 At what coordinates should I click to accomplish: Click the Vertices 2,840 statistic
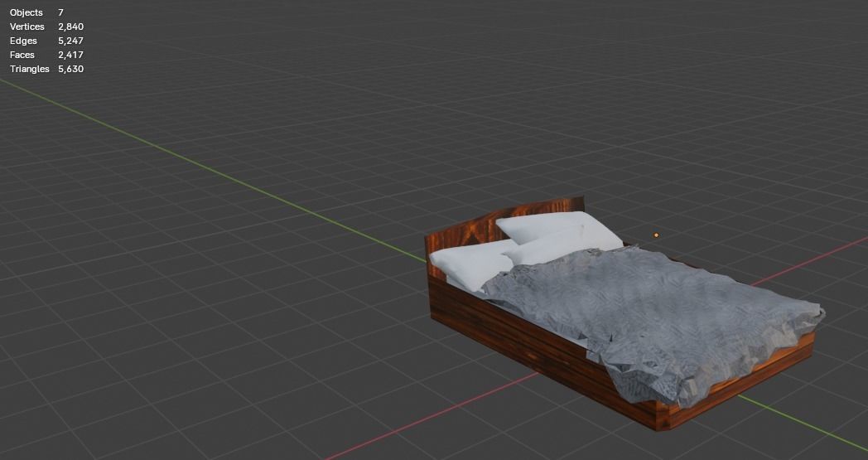pos(46,27)
